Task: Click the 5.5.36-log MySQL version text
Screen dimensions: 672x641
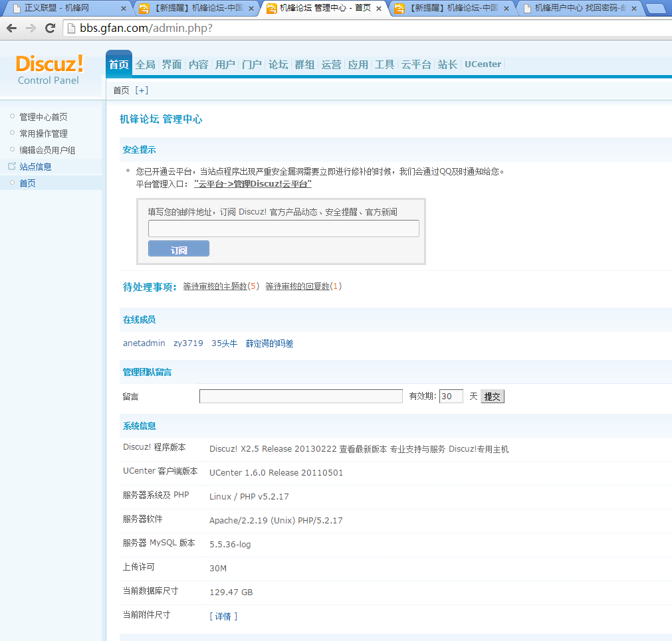Action: (x=230, y=544)
